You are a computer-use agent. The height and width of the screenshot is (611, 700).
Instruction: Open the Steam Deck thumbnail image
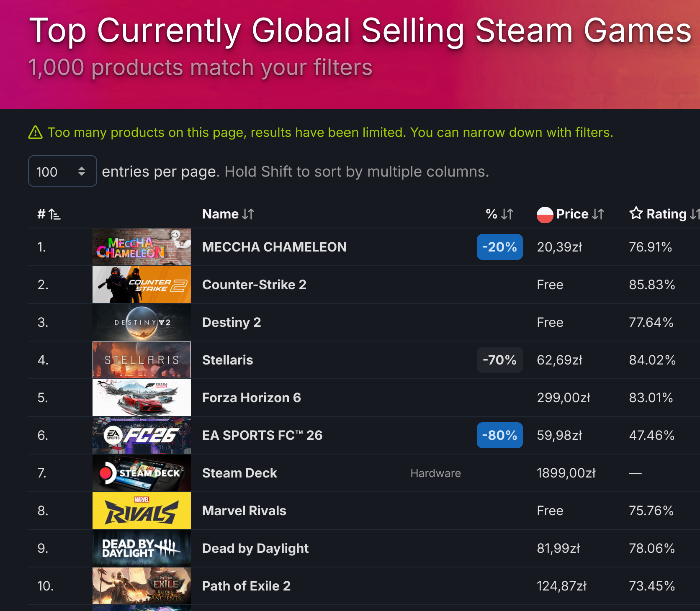(142, 473)
